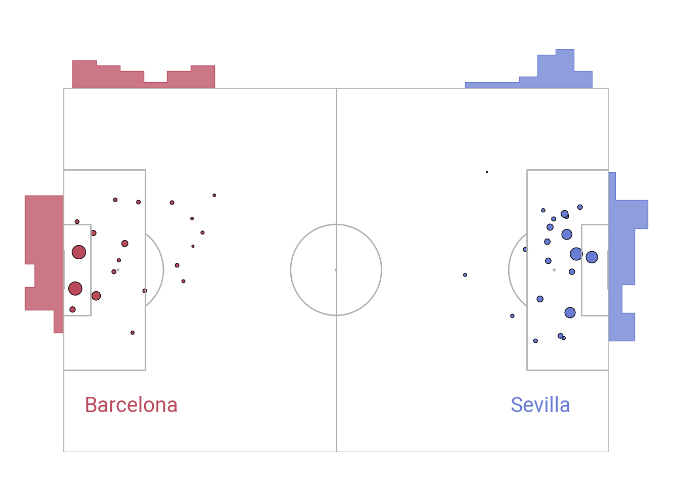Click the tiny black dot left of Sevilla's box

487,172
